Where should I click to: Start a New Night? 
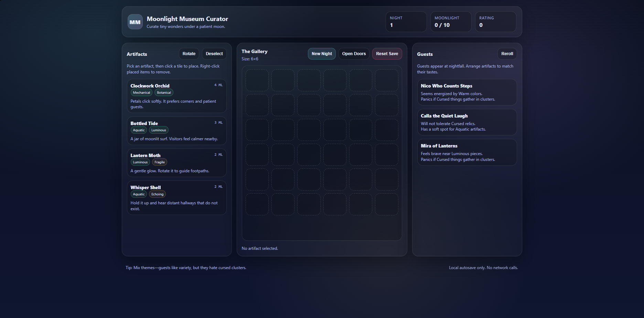pos(321,53)
